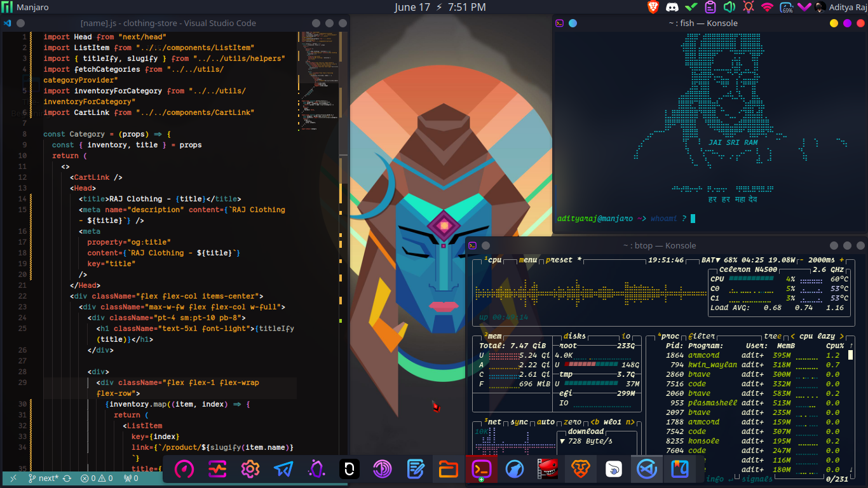Viewport: 868px width, 488px height.
Task: Click filter in the btop proc box
Action: (702, 336)
